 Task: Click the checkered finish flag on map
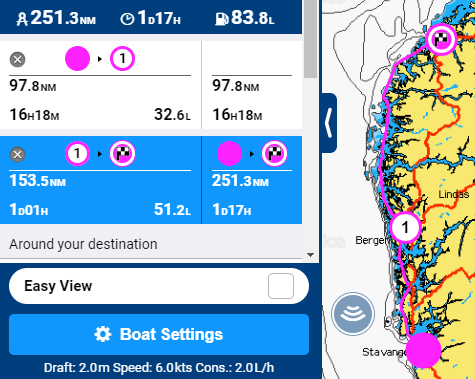pyautogui.click(x=442, y=39)
